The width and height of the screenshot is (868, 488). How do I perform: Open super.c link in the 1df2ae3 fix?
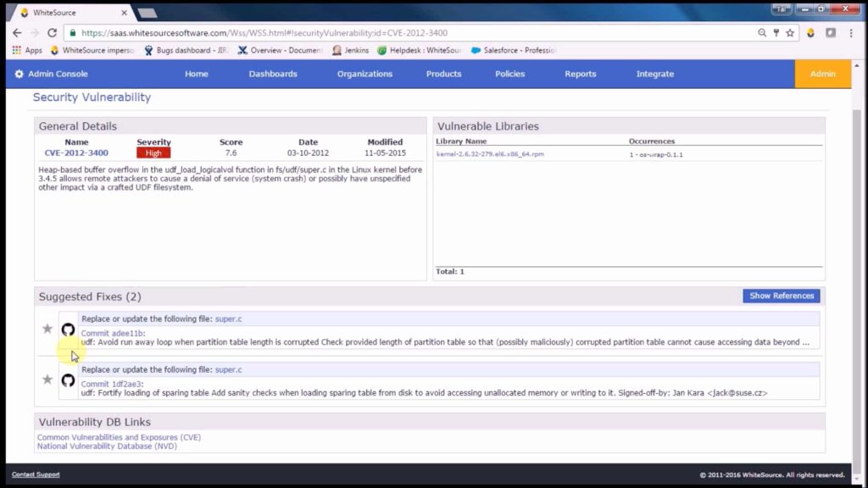coord(229,370)
